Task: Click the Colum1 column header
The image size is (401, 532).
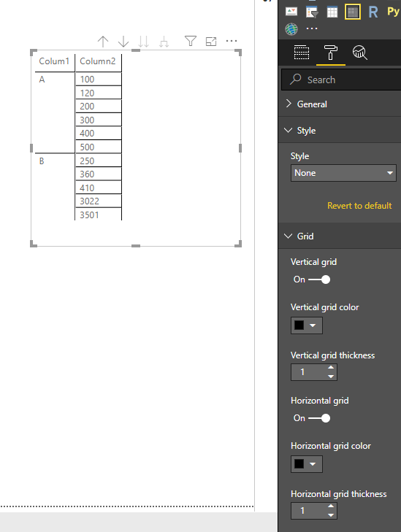Action: click(x=54, y=61)
